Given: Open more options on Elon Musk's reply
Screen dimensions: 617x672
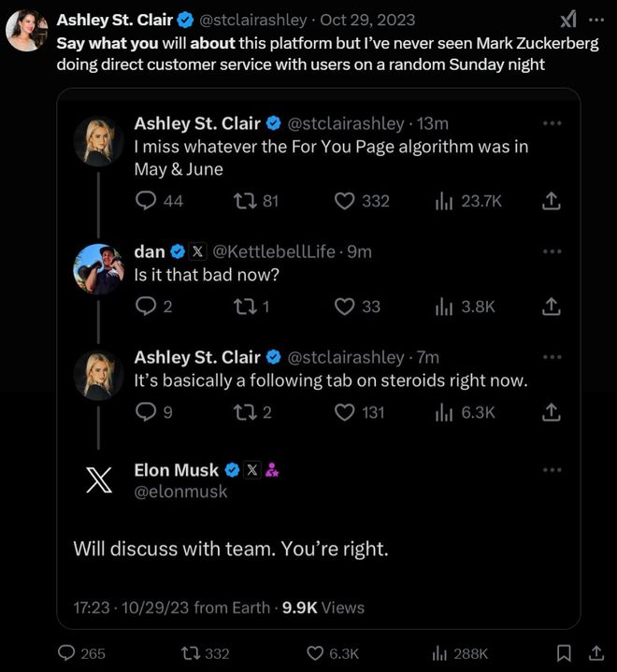Looking at the screenshot, I should (552, 470).
